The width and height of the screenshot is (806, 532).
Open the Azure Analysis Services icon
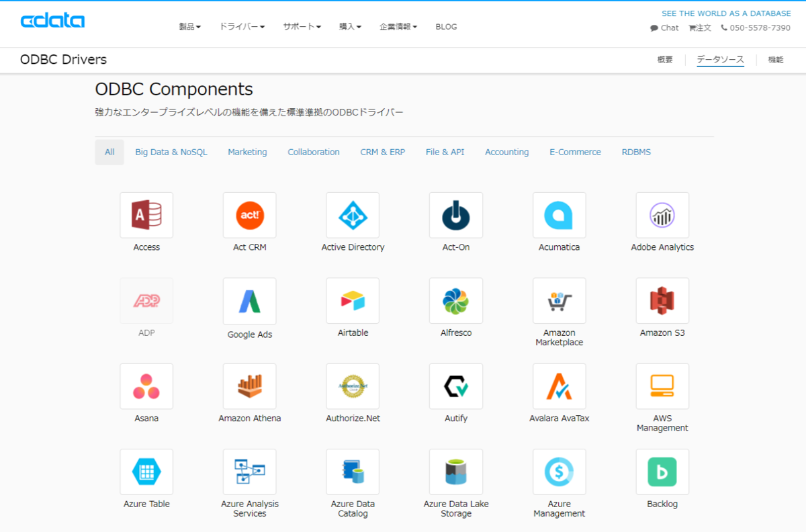[250, 472]
